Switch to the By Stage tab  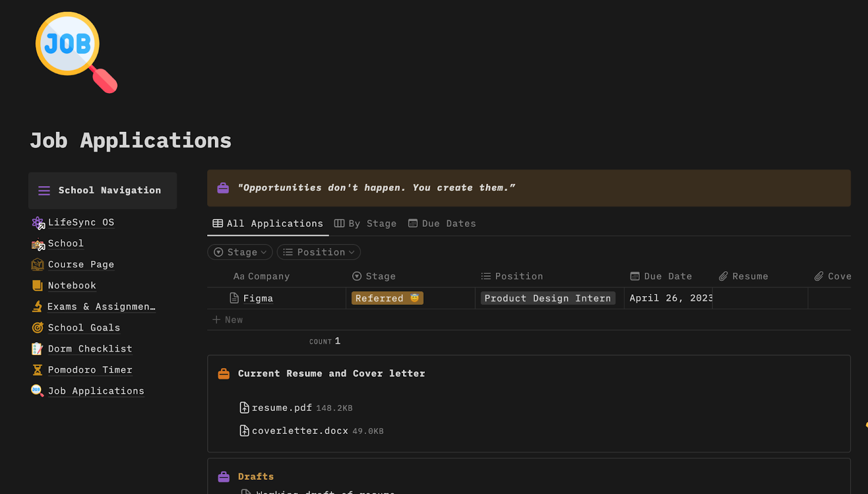coord(365,223)
